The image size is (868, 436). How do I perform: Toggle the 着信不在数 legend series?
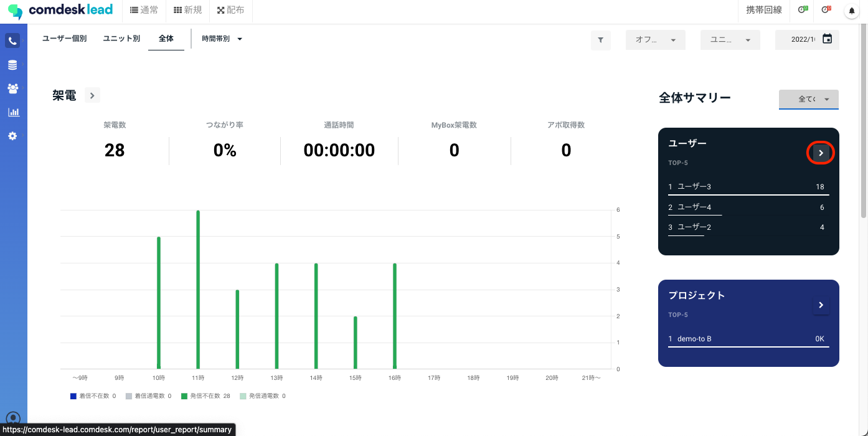[x=93, y=396]
